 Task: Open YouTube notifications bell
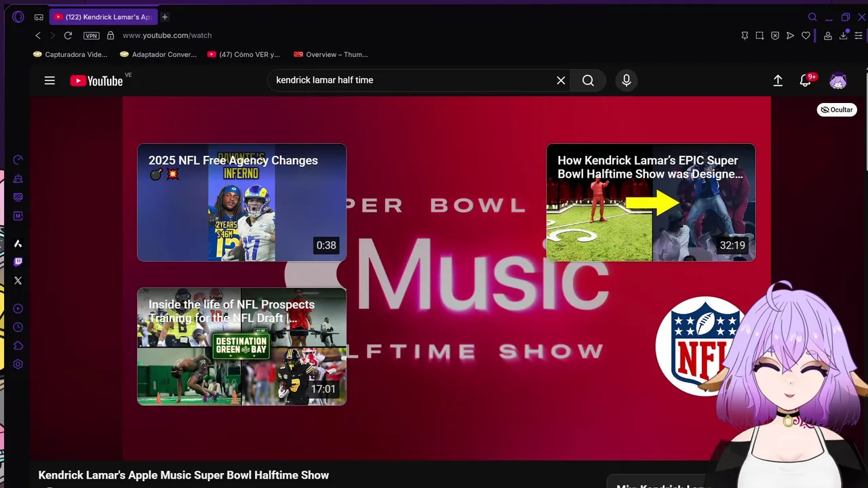pyautogui.click(x=805, y=81)
